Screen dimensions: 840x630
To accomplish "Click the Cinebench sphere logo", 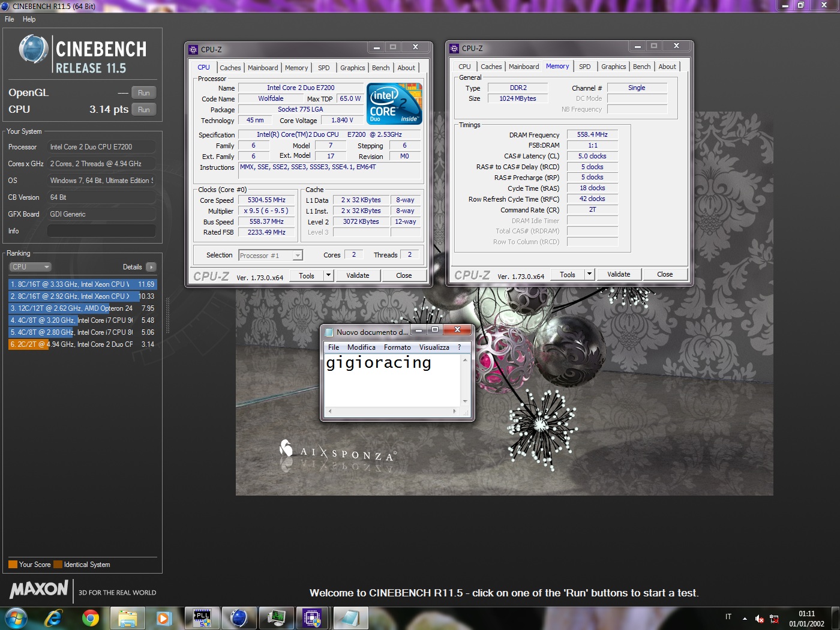I will 34,49.
